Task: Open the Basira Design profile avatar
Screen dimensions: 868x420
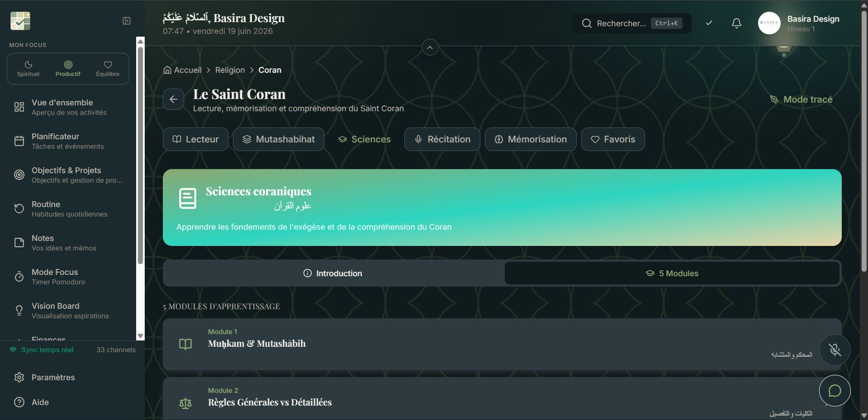Action: (x=769, y=23)
